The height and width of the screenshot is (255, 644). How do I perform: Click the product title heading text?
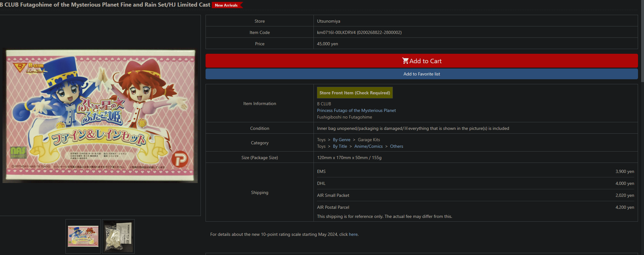pos(105,5)
